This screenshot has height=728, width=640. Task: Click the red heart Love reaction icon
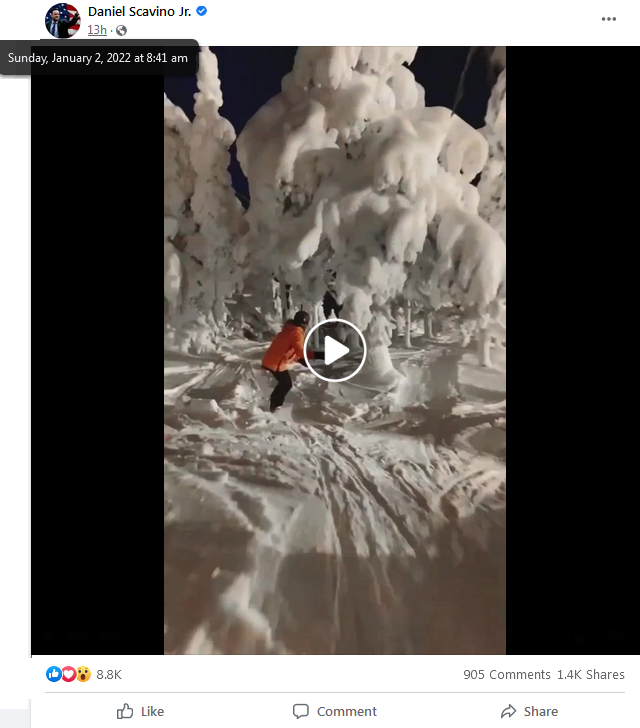click(68, 674)
